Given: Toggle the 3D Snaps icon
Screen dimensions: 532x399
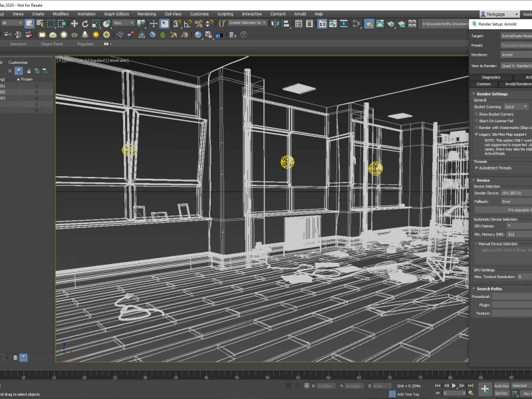Looking at the screenshot, I should [177, 23].
